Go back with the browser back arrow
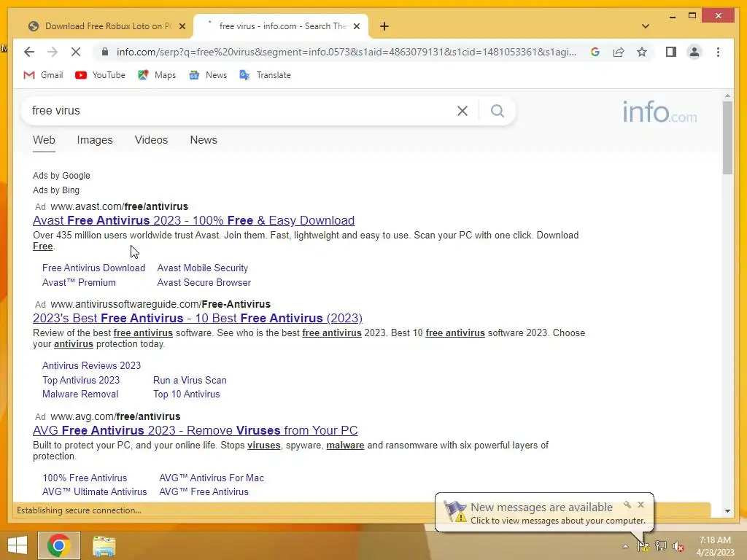The width and height of the screenshot is (747, 560). click(29, 52)
